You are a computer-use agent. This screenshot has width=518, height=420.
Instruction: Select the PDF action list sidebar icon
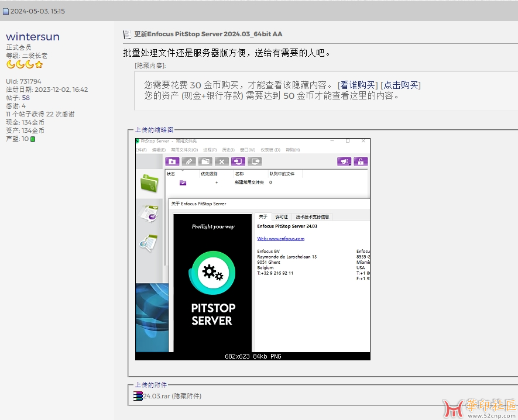point(150,214)
